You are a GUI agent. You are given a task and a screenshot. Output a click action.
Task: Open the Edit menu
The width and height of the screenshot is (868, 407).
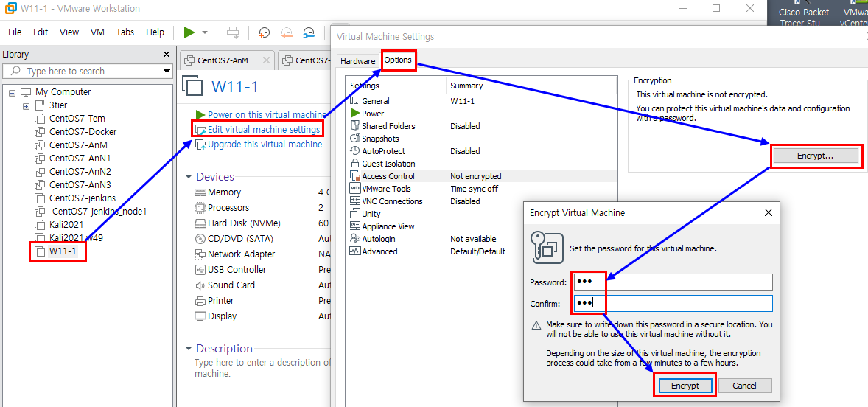click(x=41, y=32)
